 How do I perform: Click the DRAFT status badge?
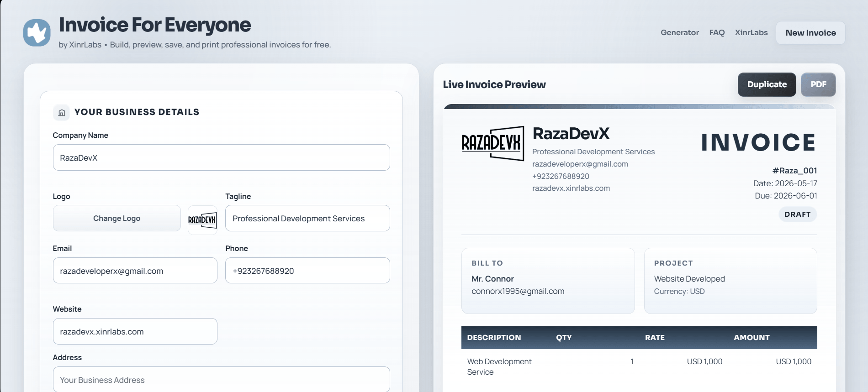click(798, 214)
